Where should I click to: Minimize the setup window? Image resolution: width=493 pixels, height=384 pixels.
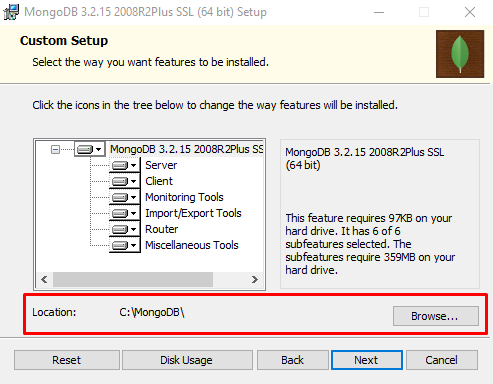(x=379, y=12)
